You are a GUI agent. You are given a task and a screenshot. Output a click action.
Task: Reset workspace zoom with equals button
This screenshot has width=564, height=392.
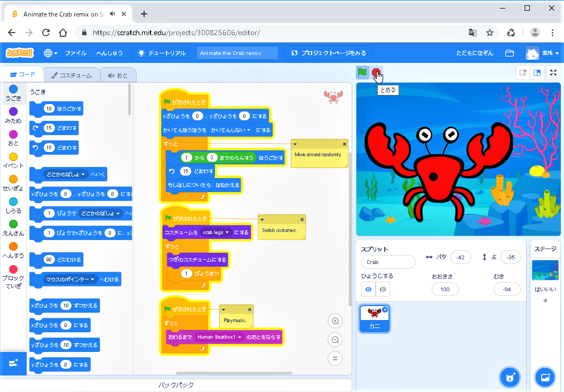pos(335,358)
